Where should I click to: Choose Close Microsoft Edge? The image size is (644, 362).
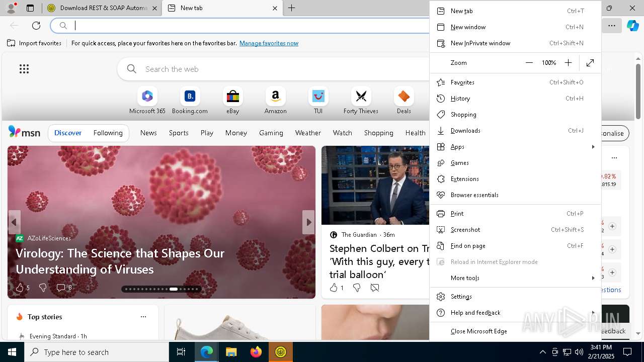click(x=515, y=331)
